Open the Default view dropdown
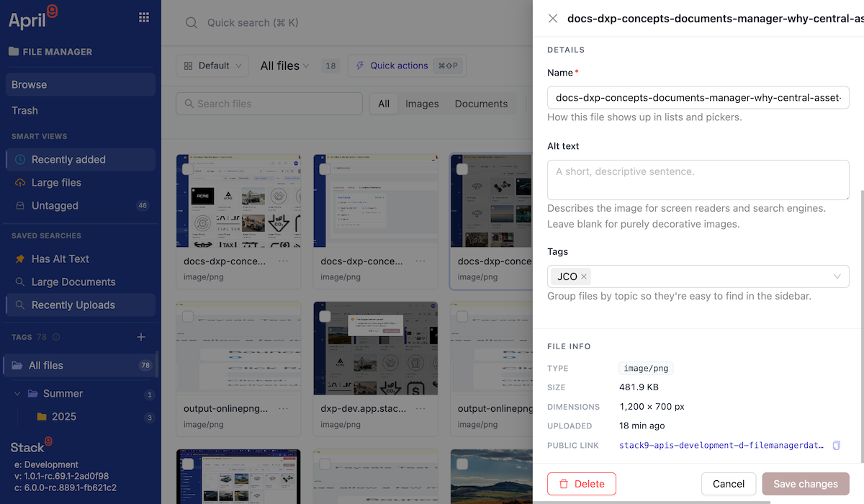 pyautogui.click(x=212, y=66)
